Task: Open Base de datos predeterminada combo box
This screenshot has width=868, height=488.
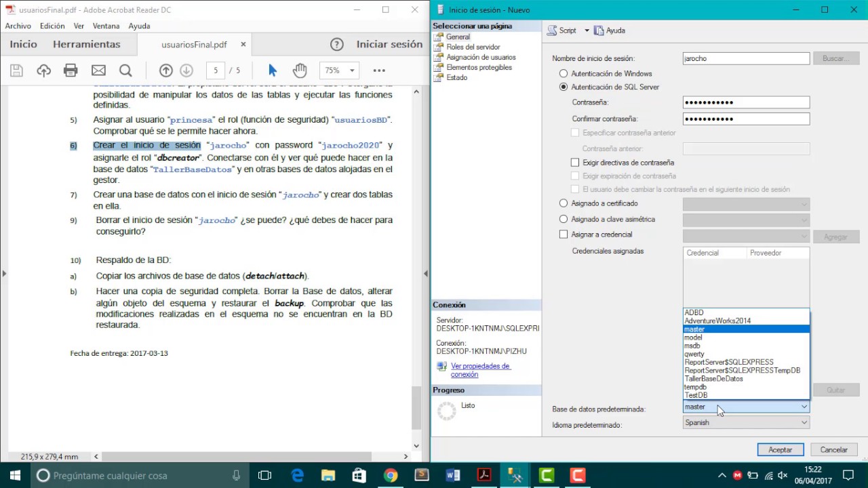Action: coord(746,407)
